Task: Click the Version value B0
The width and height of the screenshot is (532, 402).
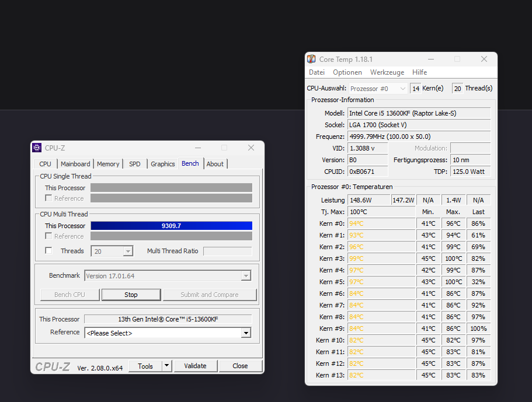Action: pyautogui.click(x=368, y=160)
